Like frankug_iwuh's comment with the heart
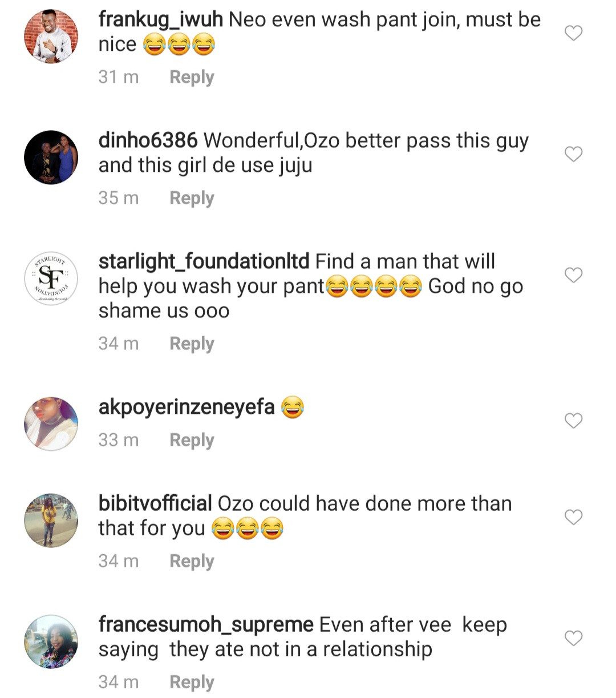Image resolution: width=616 pixels, height=698 pixels. [573, 33]
